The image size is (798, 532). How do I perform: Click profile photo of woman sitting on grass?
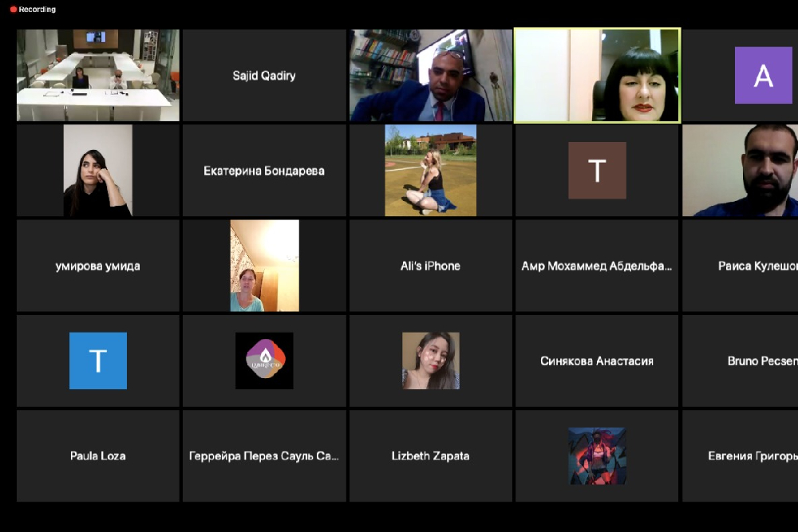(x=431, y=171)
